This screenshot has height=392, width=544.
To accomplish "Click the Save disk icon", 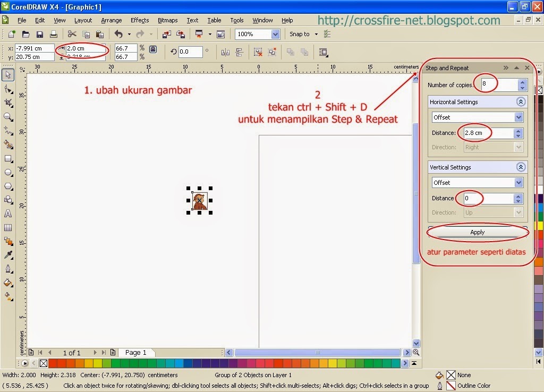I will [x=39, y=34].
